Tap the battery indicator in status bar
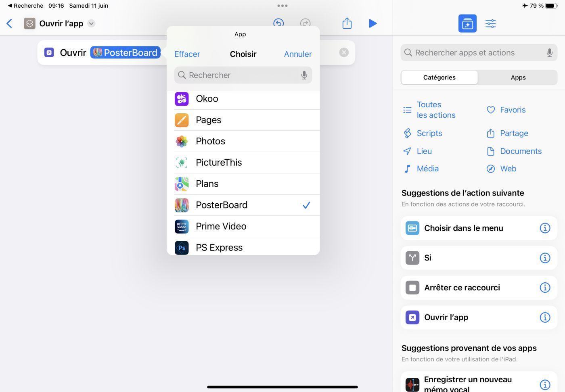The image size is (565, 392). (551, 6)
